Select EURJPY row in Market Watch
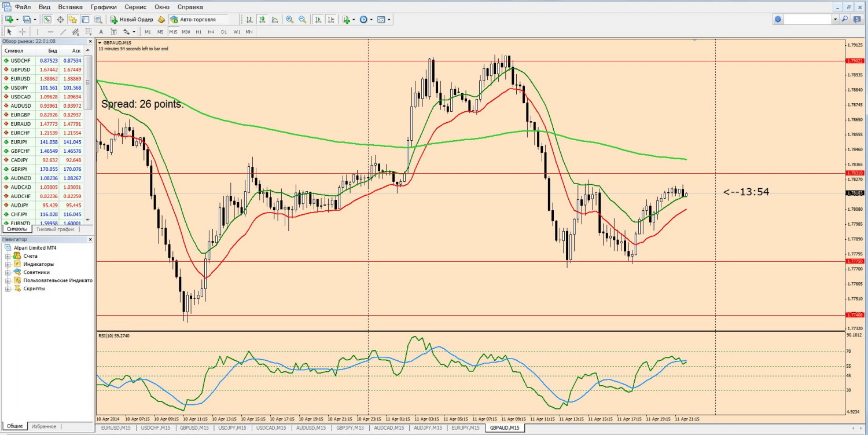Image resolution: width=868 pixels, height=435 pixels. click(42, 142)
